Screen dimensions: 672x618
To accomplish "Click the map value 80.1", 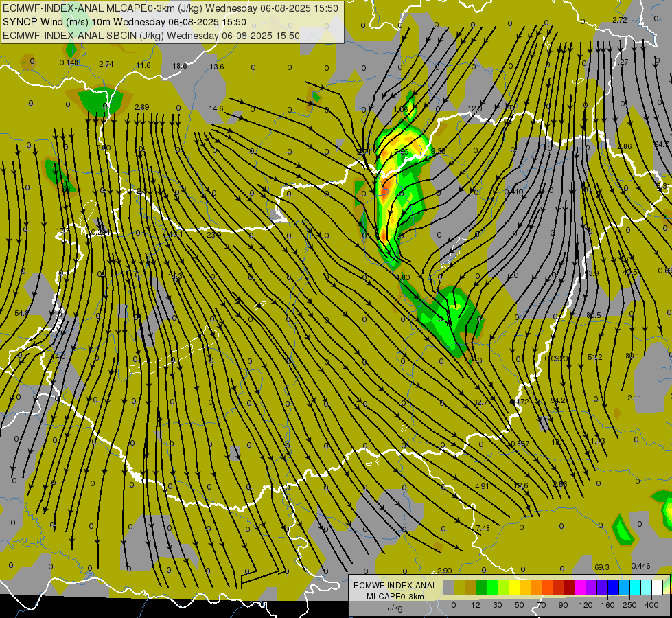I will click(632, 356).
